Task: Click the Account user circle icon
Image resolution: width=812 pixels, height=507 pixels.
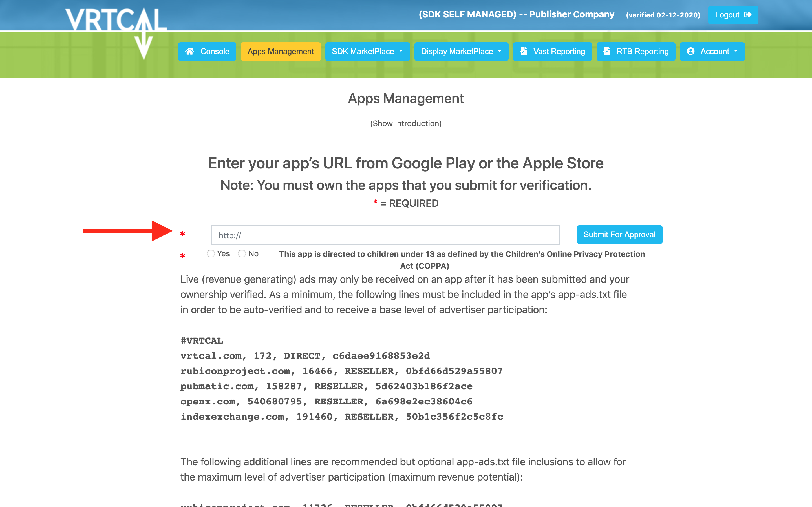Action: 690,51
